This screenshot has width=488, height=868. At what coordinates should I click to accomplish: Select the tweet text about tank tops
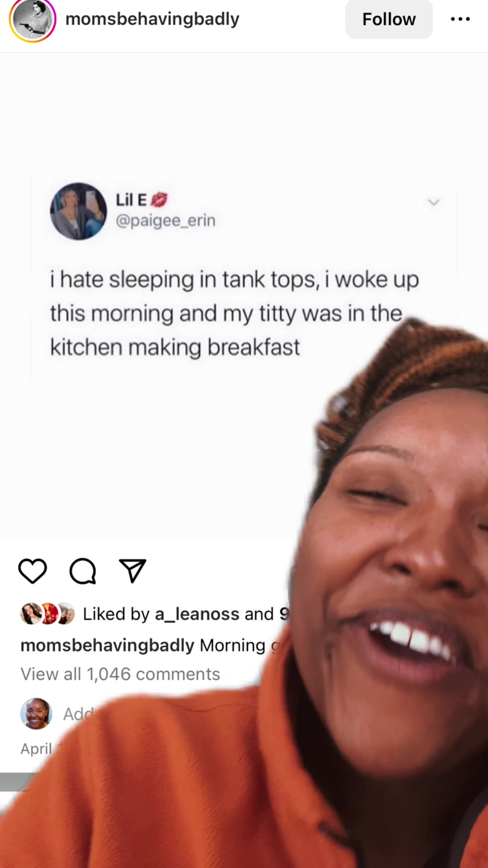[234, 313]
